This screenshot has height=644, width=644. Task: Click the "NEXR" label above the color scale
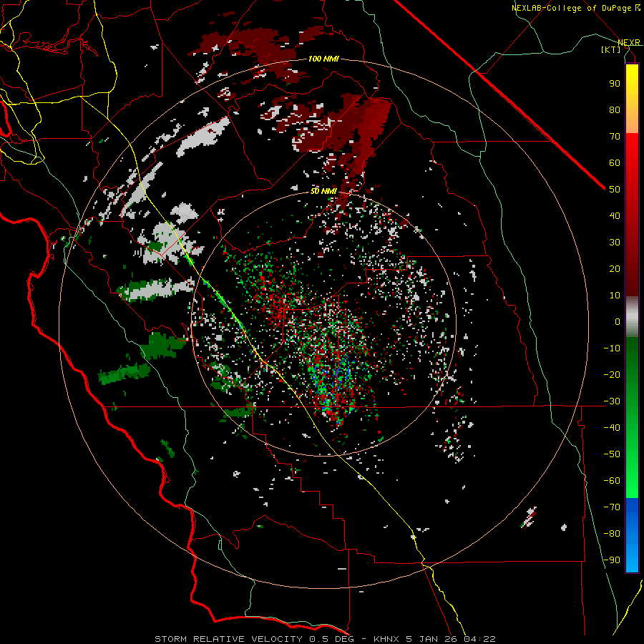(x=629, y=43)
